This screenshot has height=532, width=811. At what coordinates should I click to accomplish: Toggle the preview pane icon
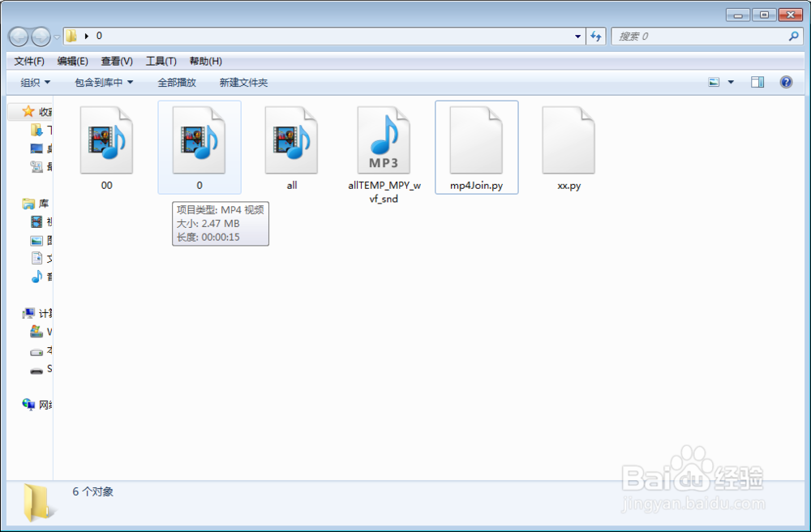click(757, 82)
